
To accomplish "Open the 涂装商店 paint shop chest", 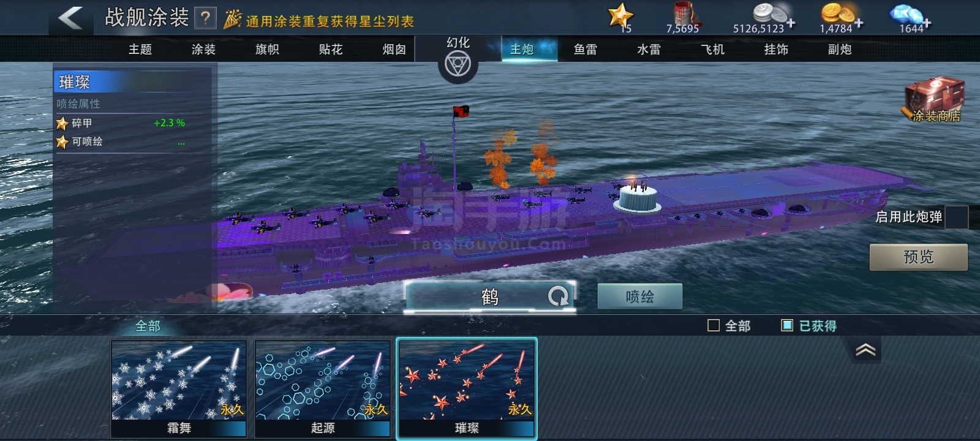I will [935, 100].
